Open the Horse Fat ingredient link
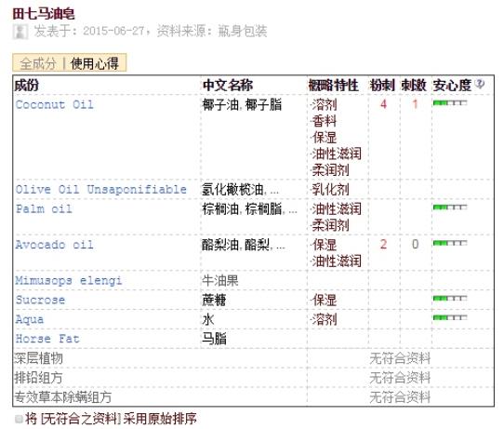504x429 pixels. coord(47,339)
